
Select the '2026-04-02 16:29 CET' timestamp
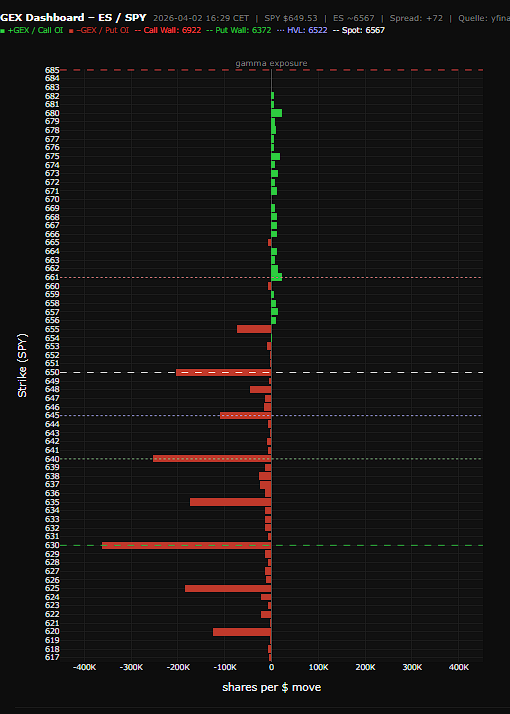point(201,18)
